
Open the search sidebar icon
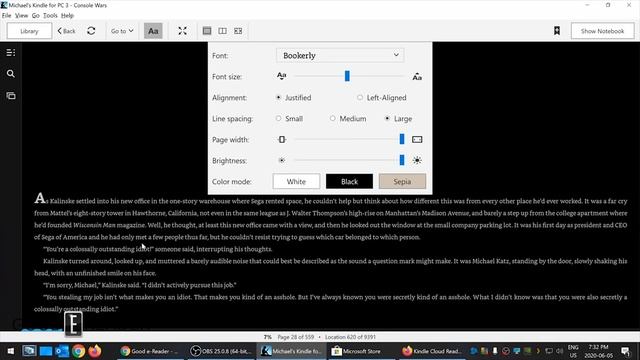point(11,74)
